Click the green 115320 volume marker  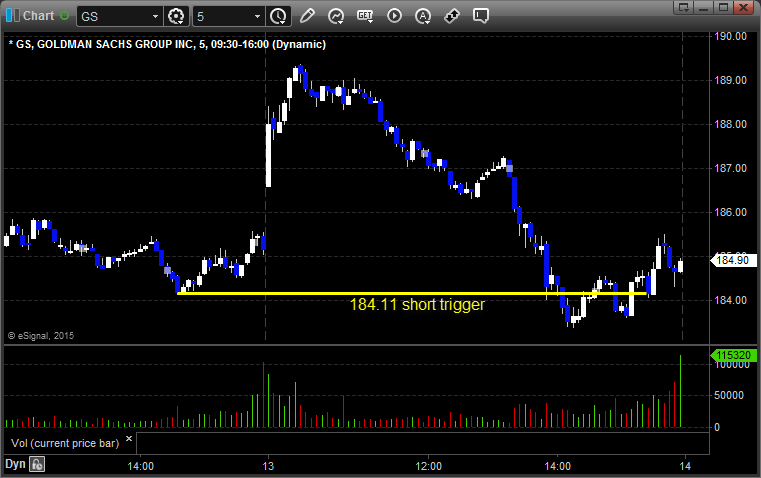(733, 355)
